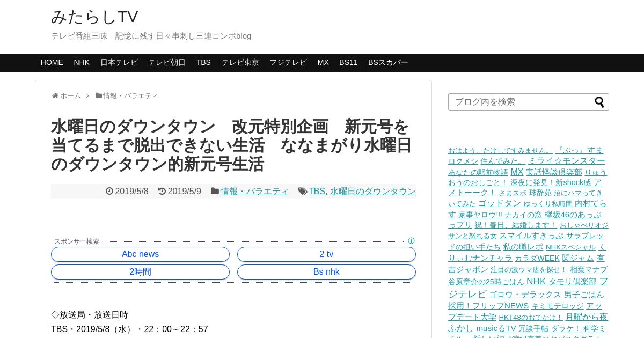Open the 注目の激ウマ店を探せ！ tag
This screenshot has width=644, height=338.
tap(529, 269)
